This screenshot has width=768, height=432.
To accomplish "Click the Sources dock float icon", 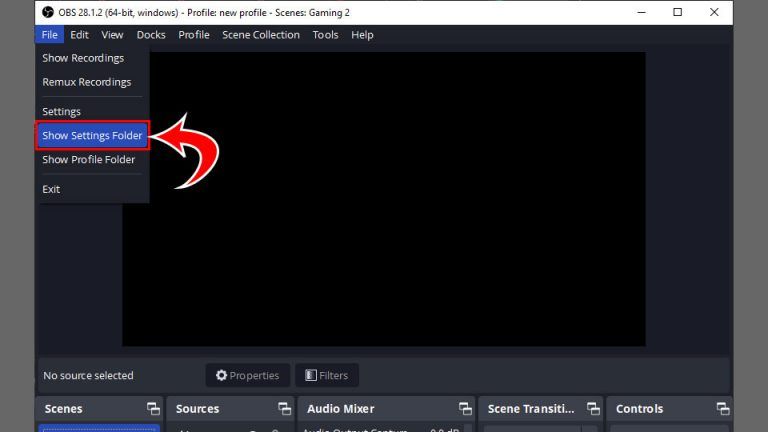I will click(283, 409).
